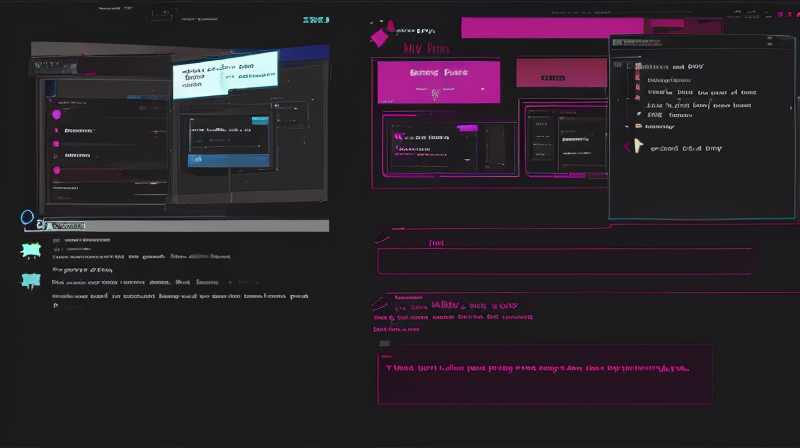Click into the empty magenta-outlined input field

coord(564,261)
